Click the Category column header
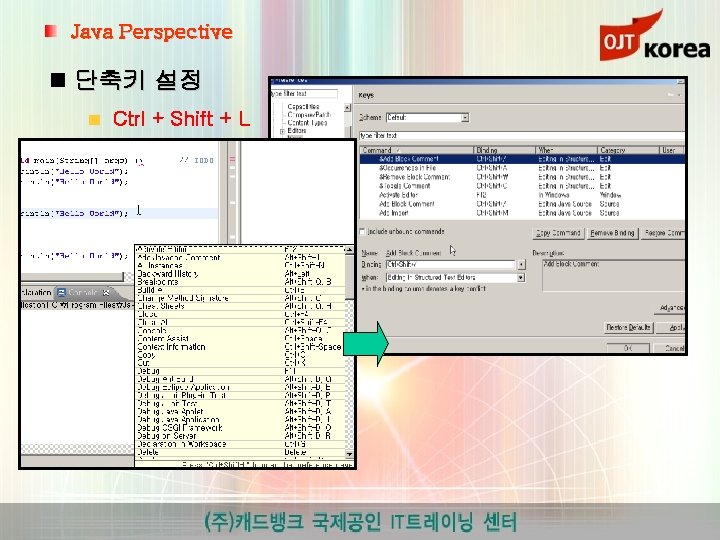This screenshot has height=540, width=720. pos(629,150)
